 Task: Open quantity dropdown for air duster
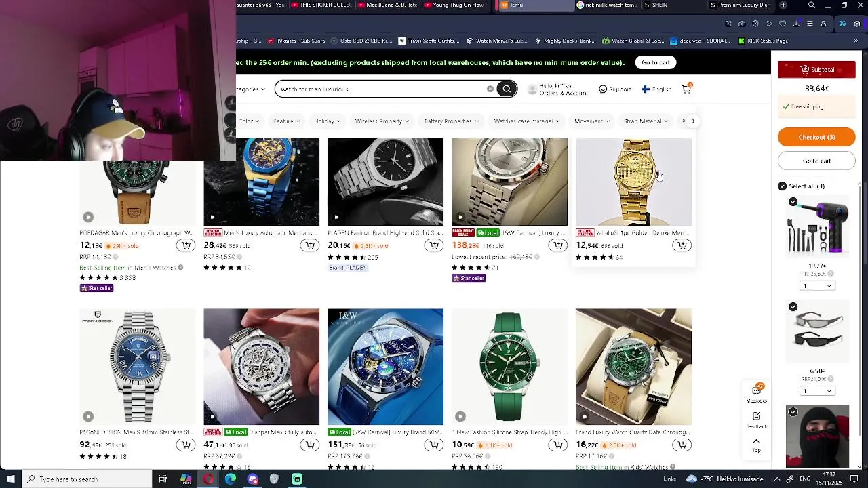tap(816, 286)
